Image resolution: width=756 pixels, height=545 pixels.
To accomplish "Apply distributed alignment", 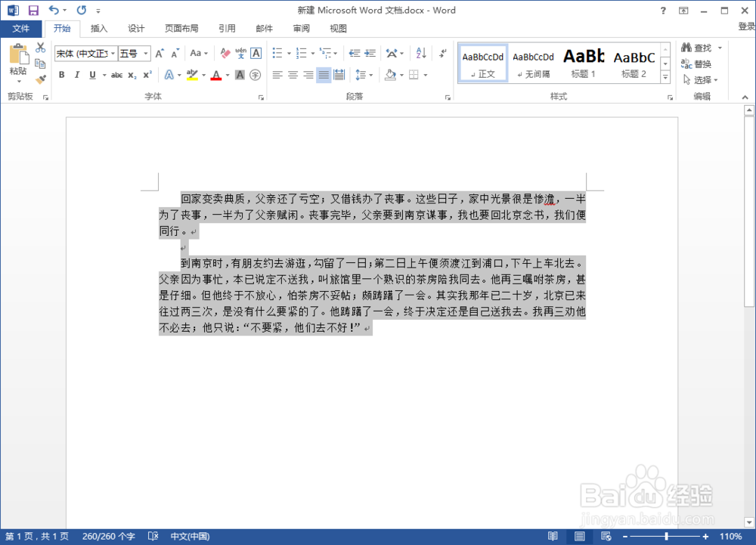I will pyautogui.click(x=339, y=75).
